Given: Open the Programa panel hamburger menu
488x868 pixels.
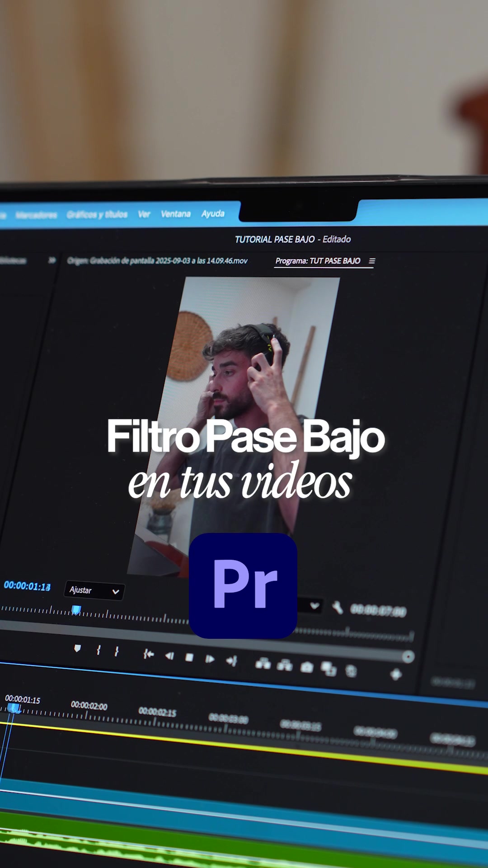Looking at the screenshot, I should coord(372,261).
